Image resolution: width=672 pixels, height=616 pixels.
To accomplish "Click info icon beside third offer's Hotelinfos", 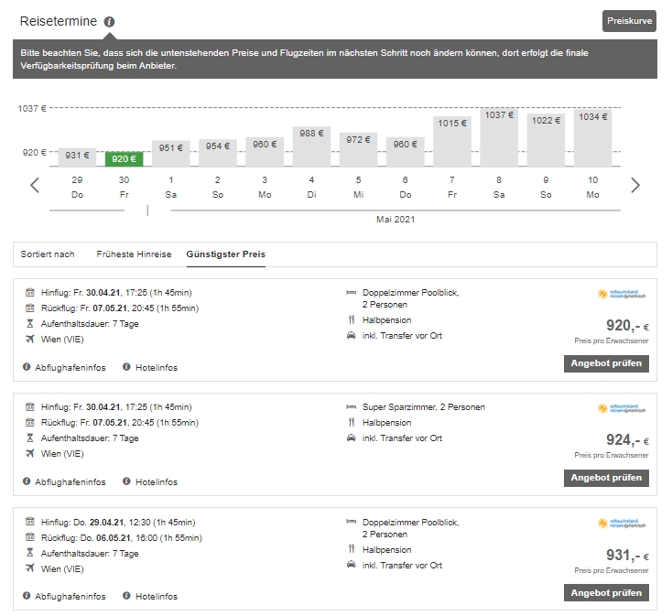I will point(127,596).
